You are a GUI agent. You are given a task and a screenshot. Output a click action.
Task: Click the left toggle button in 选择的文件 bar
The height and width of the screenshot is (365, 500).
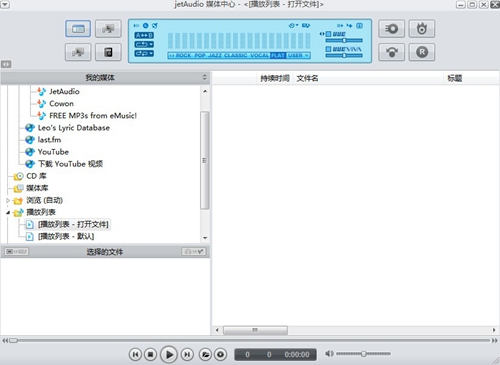point(17,252)
